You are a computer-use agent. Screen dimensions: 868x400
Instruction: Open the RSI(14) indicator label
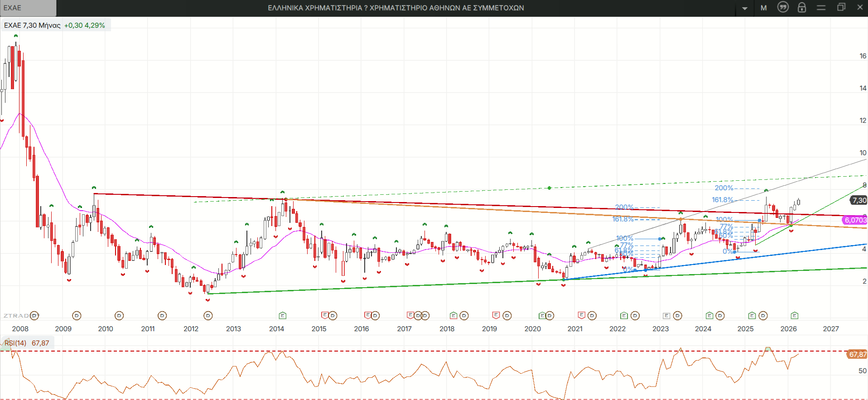pos(15,343)
